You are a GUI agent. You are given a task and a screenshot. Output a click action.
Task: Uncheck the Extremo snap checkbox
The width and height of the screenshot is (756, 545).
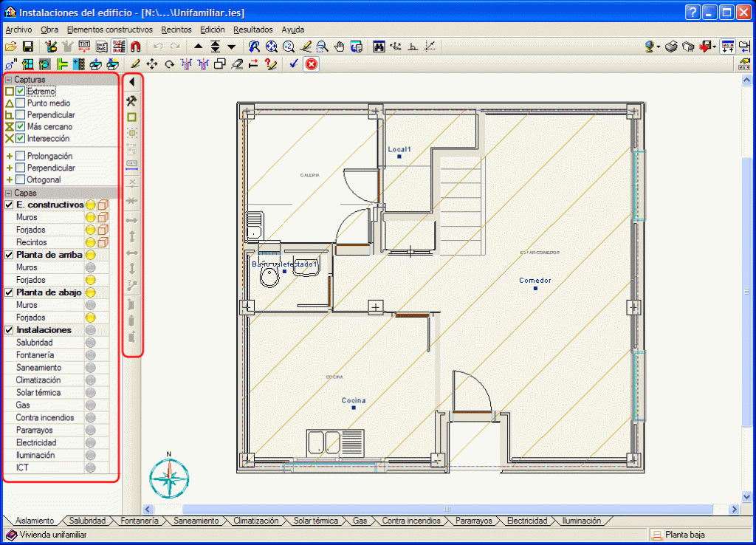tap(20, 91)
